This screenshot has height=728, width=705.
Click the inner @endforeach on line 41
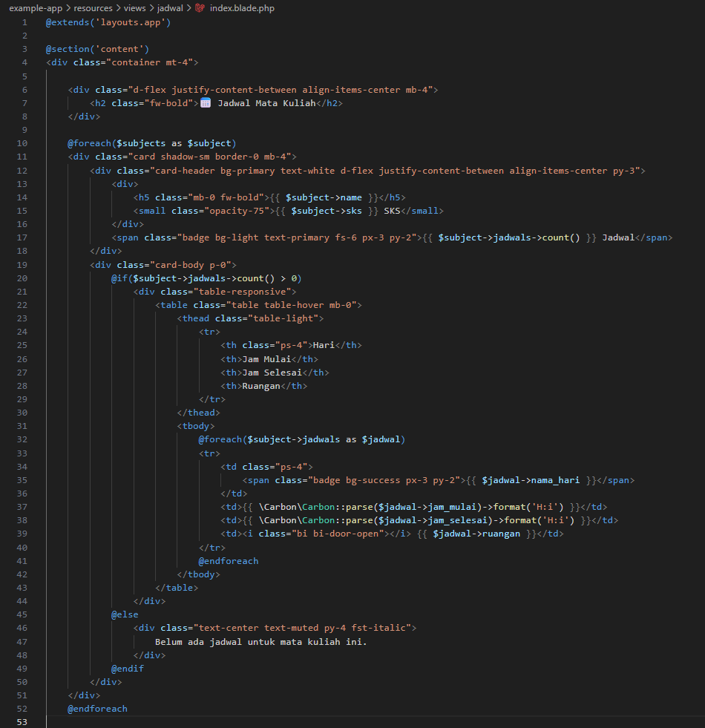(229, 561)
